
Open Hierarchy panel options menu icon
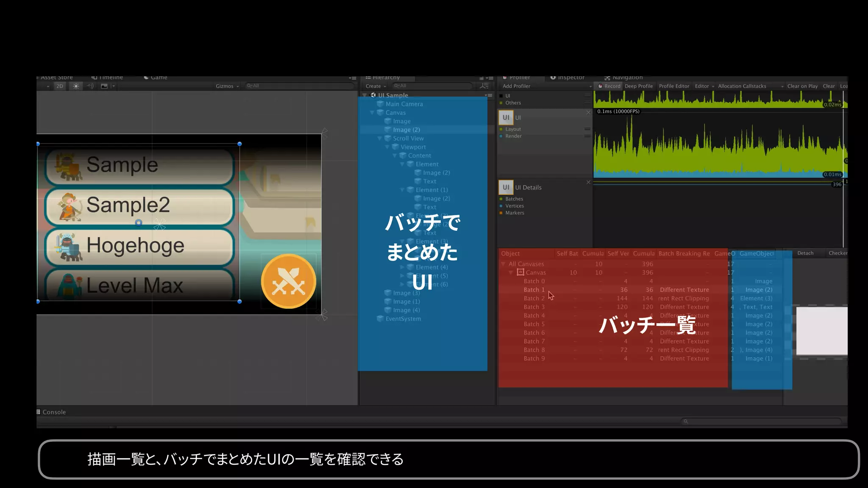point(490,78)
